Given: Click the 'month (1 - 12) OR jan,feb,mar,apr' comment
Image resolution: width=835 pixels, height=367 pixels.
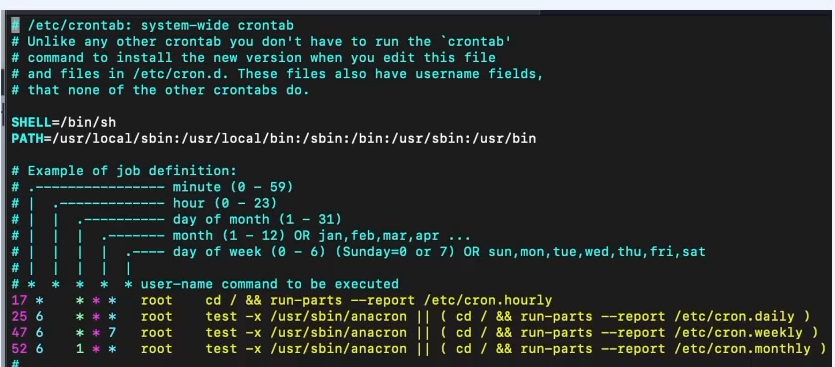Looking at the screenshot, I should (x=322, y=235).
